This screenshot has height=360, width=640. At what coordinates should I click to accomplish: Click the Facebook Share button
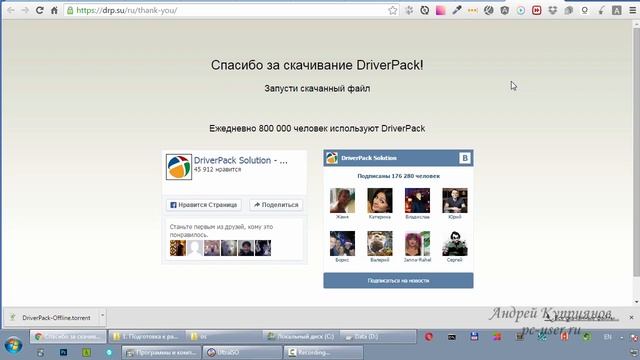point(276,205)
